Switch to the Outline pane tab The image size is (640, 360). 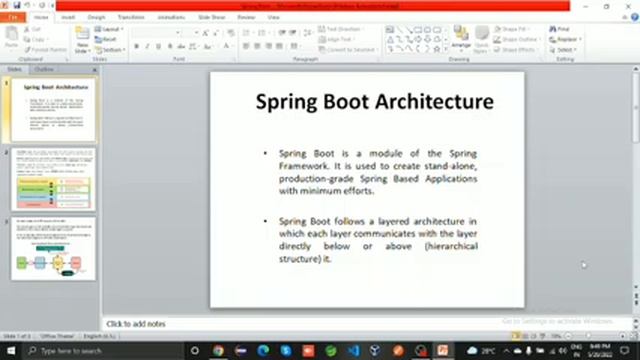[x=44, y=69]
